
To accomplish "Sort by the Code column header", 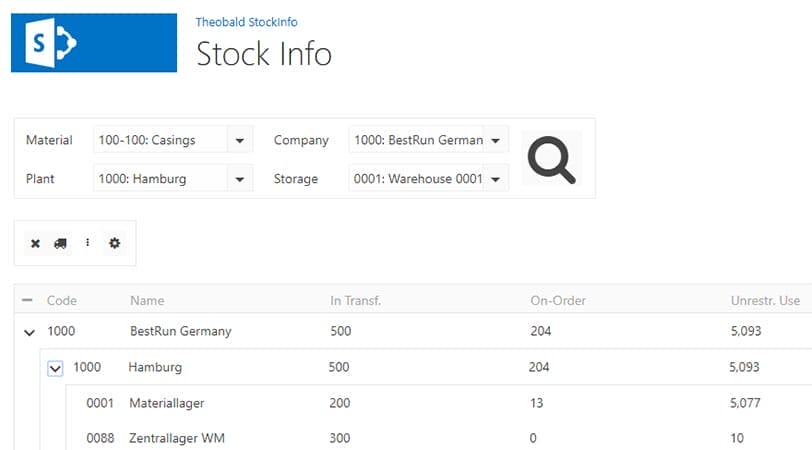I will 62,300.
